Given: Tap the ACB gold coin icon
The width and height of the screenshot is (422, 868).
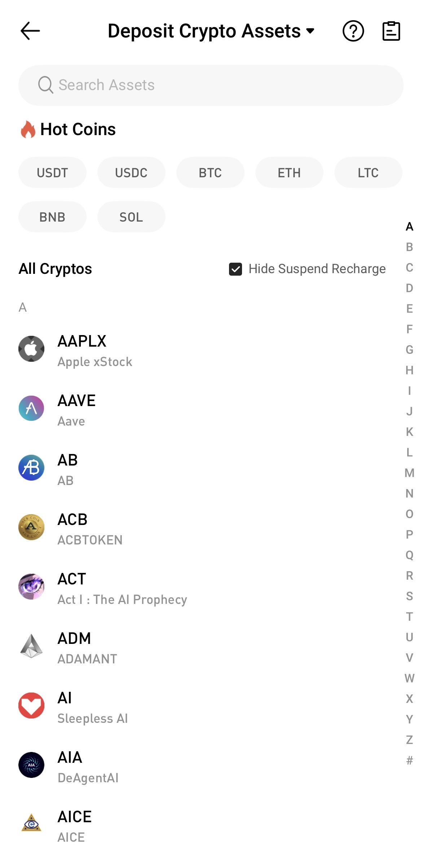Looking at the screenshot, I should [31, 527].
